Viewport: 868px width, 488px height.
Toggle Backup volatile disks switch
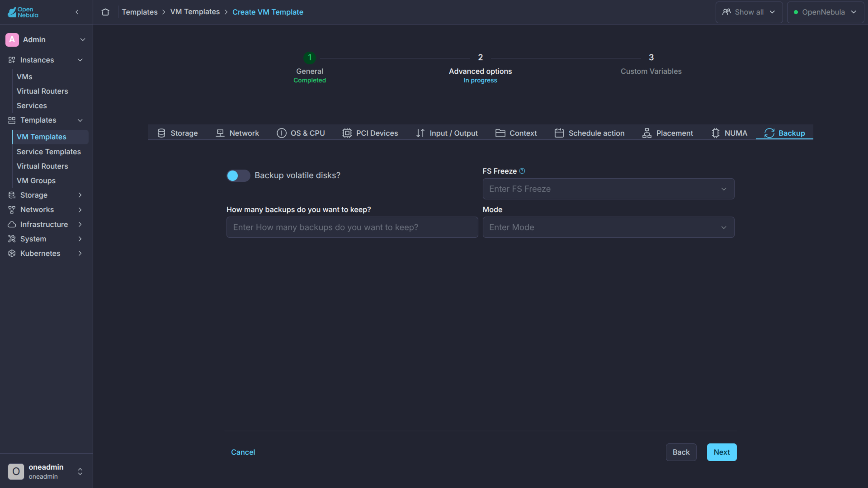point(238,175)
